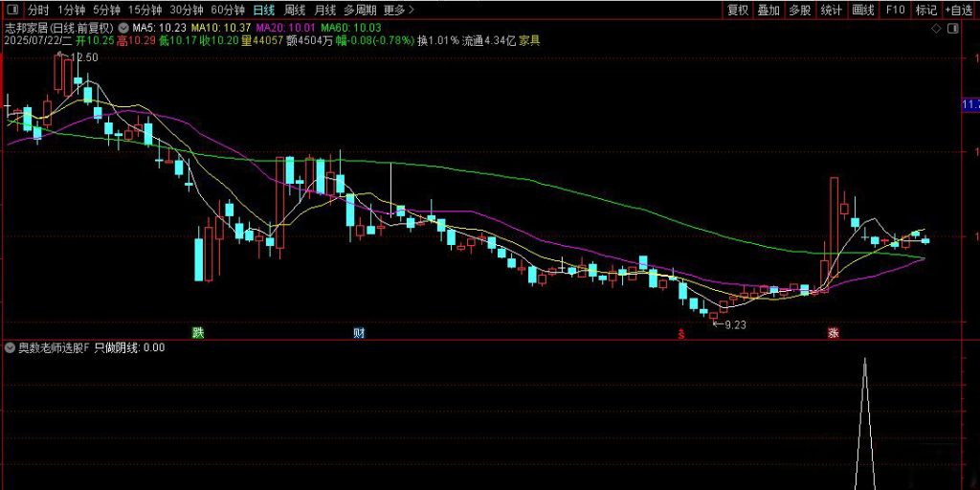Open the F10 company info
This screenshot has height=490, width=980.
pyautogui.click(x=895, y=11)
